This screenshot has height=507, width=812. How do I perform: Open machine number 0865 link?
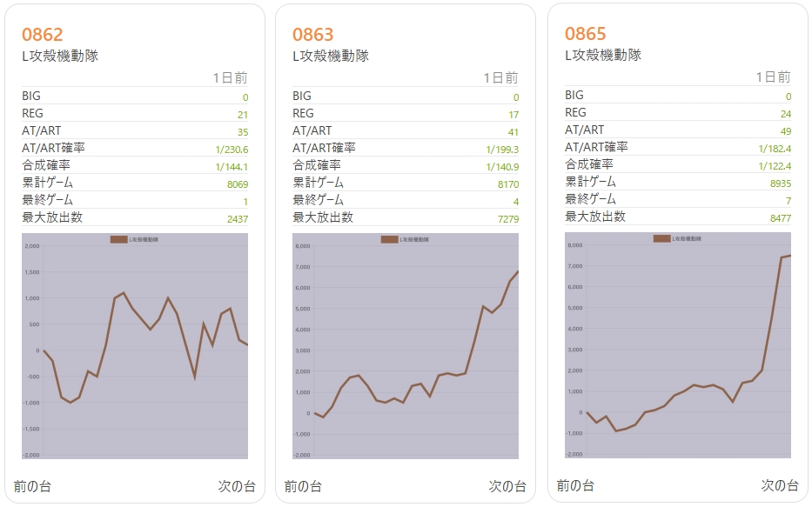[585, 34]
